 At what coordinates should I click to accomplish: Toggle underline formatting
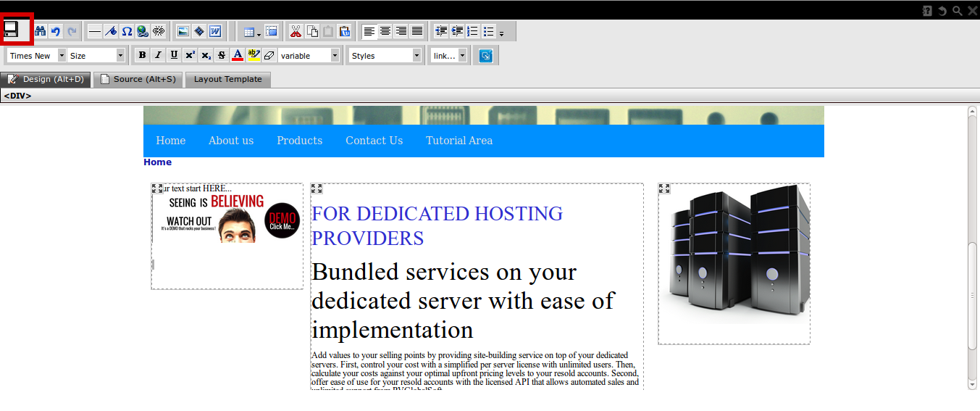pyautogui.click(x=174, y=55)
